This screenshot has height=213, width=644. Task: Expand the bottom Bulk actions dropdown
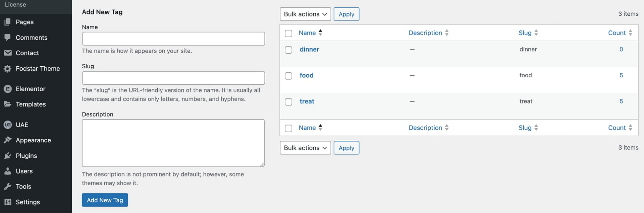point(305,148)
